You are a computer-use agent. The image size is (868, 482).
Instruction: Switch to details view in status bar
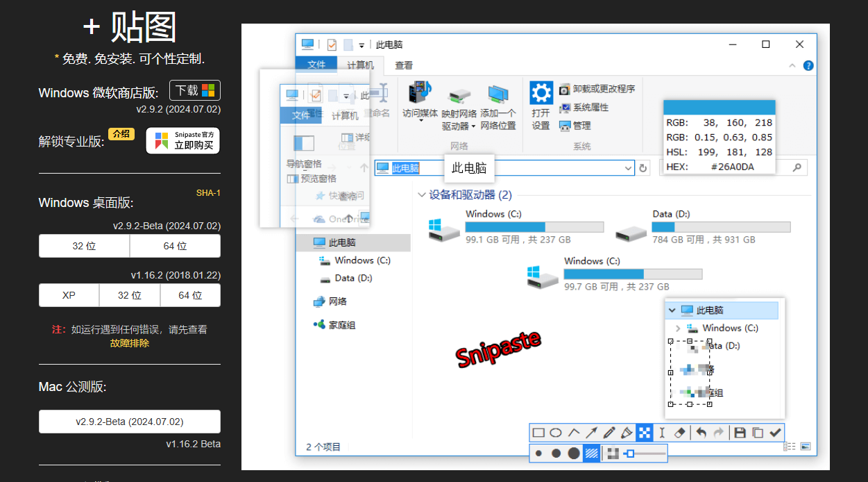790,447
